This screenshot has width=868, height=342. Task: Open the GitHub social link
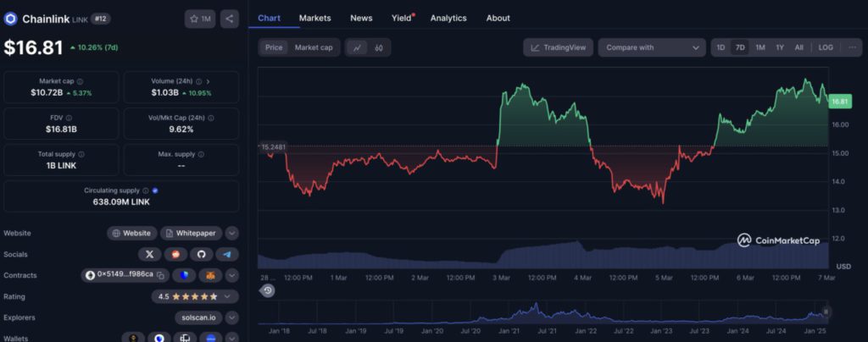click(x=202, y=254)
